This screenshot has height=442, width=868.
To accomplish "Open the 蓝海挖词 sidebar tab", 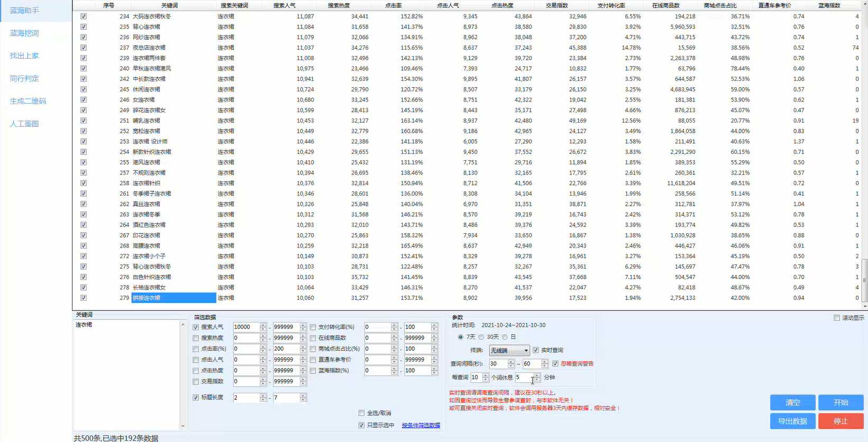I will click(24, 33).
